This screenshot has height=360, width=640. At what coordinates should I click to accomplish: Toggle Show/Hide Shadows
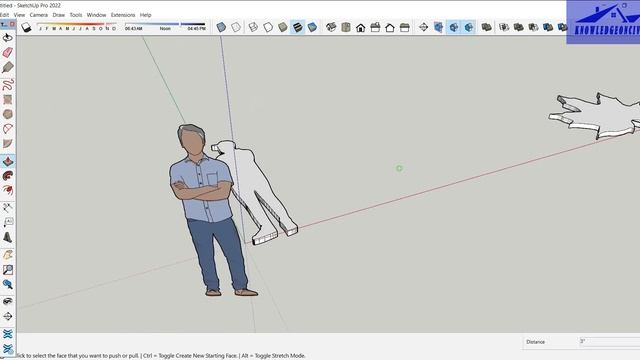pos(27,27)
